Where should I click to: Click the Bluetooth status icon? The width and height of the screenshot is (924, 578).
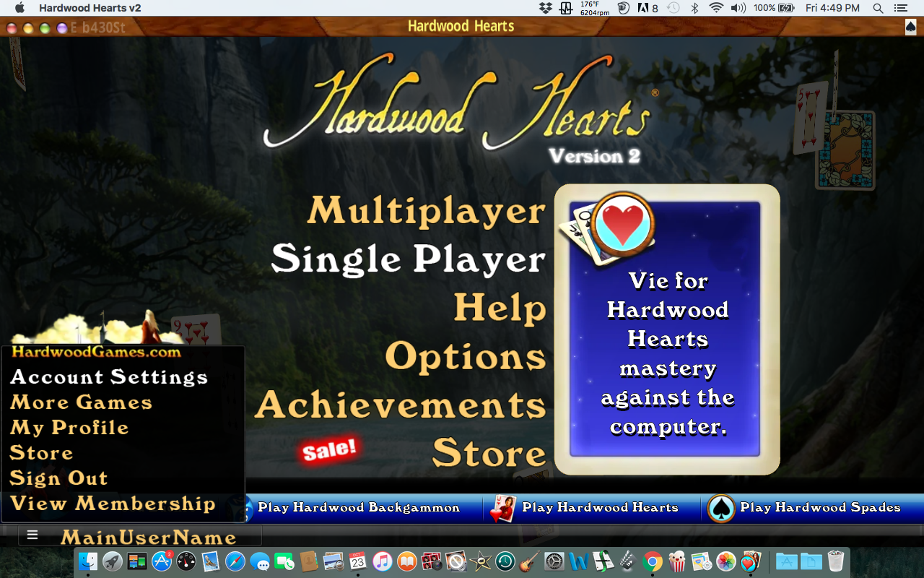[x=694, y=8]
